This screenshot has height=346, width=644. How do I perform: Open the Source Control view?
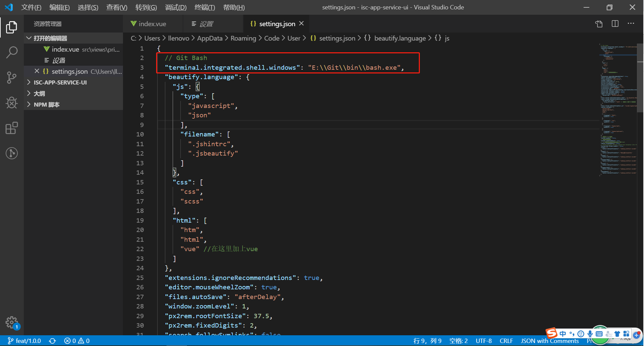coord(12,77)
